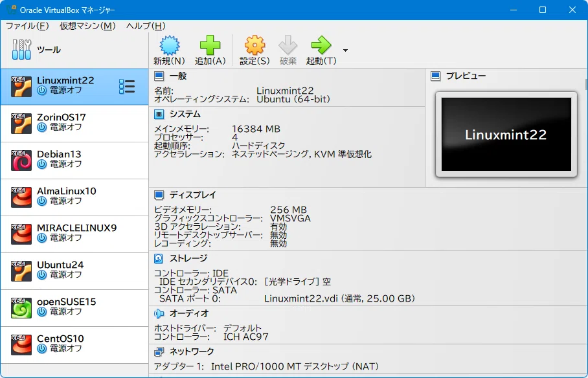Open the 一般 settings heading link
This screenshot has height=378, width=588.
[x=177, y=76]
